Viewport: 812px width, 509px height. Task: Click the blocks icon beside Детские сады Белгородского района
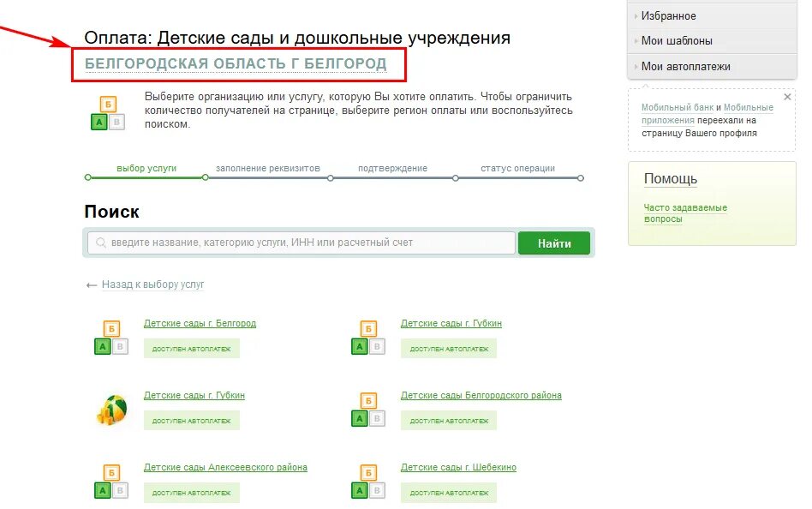pos(367,409)
